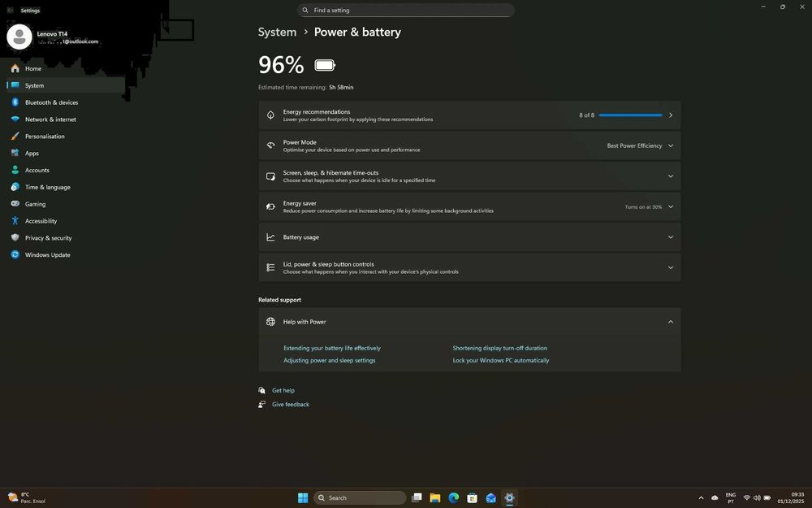
Task: Open Windows Start menu
Action: pos(303,498)
